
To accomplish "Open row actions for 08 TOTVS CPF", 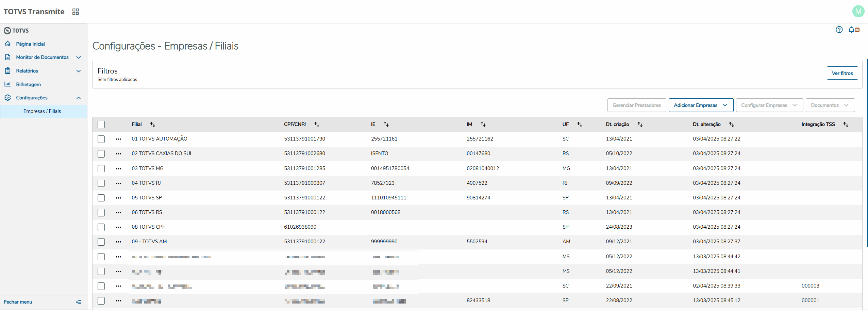I will click(118, 227).
